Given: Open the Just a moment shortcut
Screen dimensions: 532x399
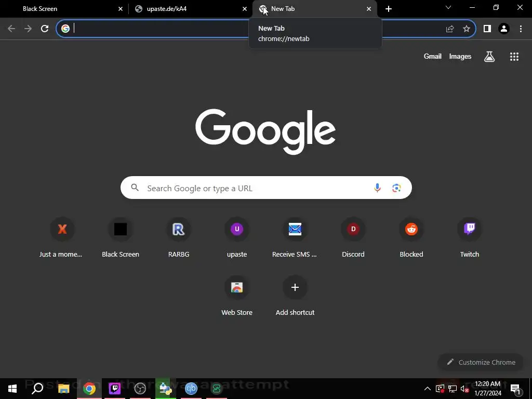Looking at the screenshot, I should click(62, 238).
